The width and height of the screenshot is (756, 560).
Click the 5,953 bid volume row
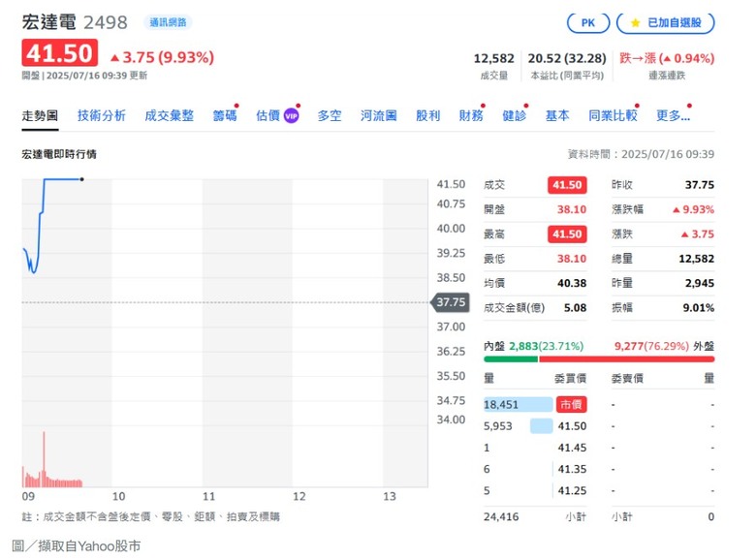click(535, 426)
